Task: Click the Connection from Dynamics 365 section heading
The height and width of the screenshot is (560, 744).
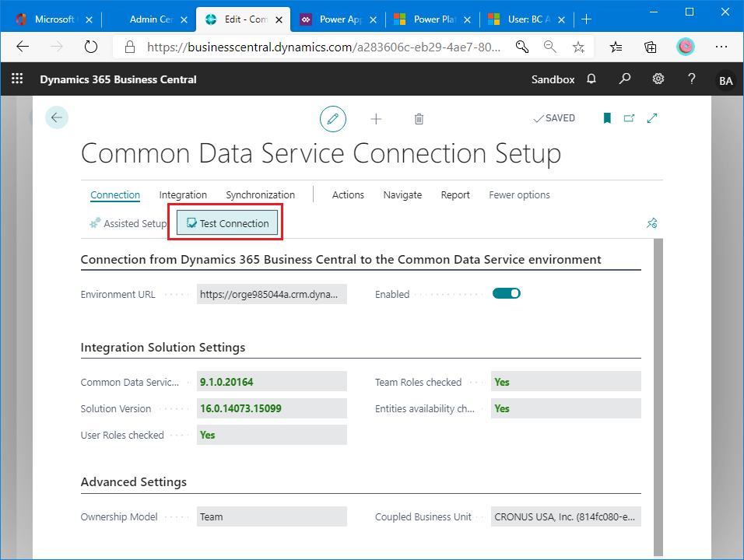Action: click(341, 259)
